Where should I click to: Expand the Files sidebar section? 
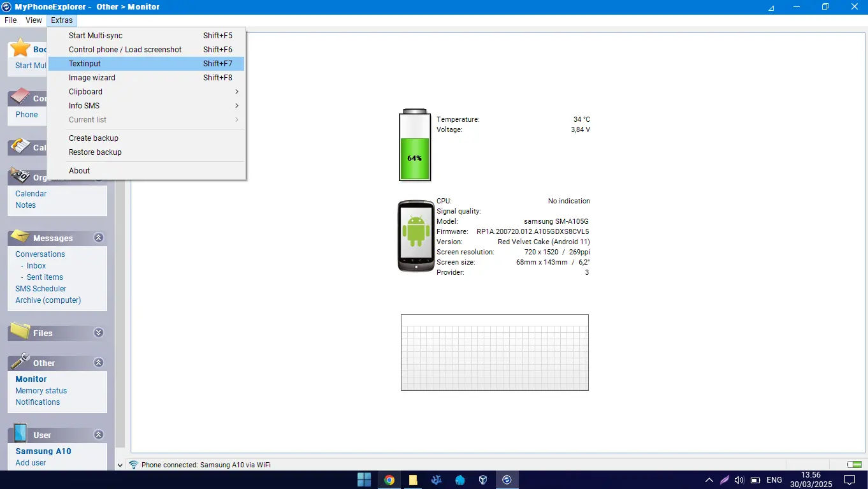(x=98, y=333)
